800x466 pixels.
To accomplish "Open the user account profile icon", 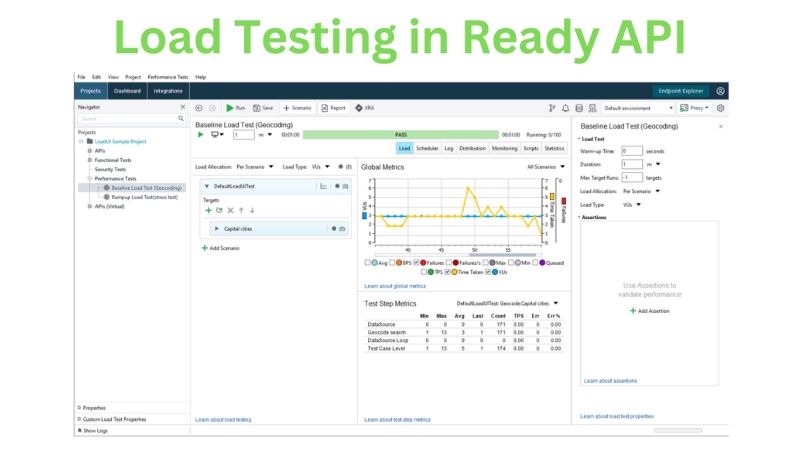I will pos(720,91).
